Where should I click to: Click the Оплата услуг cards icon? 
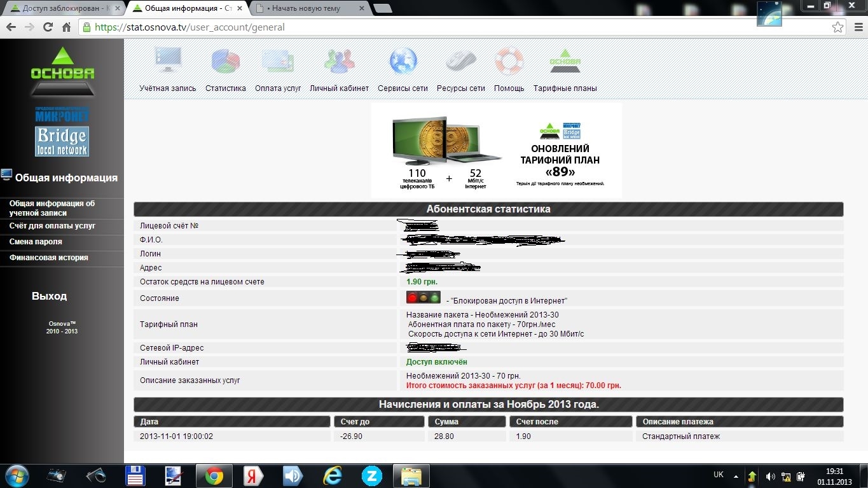coord(278,62)
